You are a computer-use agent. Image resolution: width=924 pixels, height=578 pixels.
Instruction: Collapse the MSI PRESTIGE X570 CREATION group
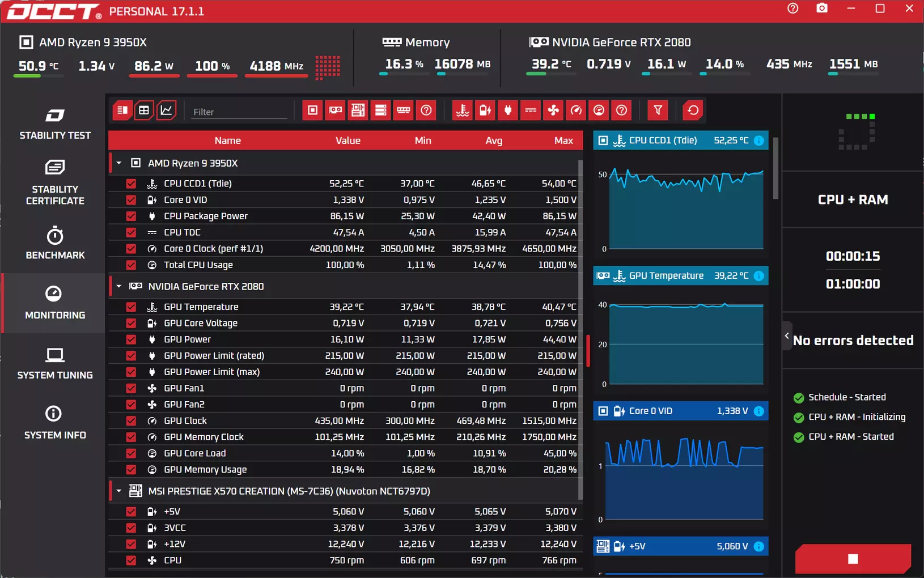(x=119, y=491)
